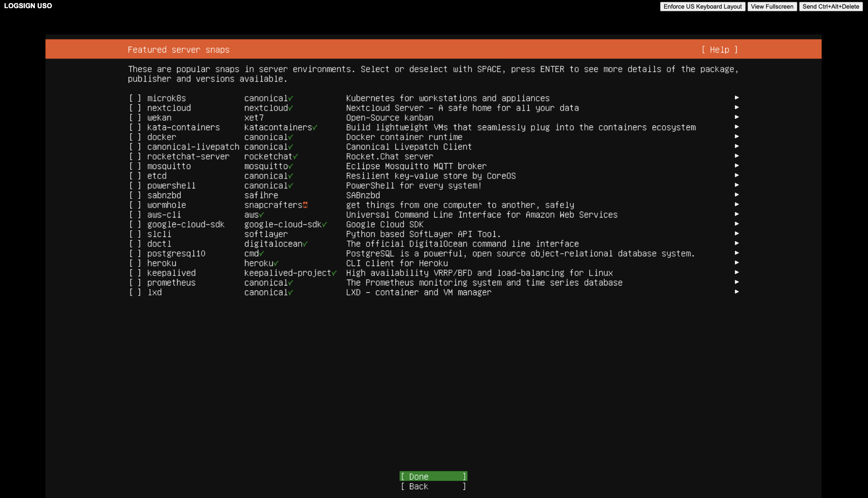Click the snapcrafters publisher name

tap(273, 205)
